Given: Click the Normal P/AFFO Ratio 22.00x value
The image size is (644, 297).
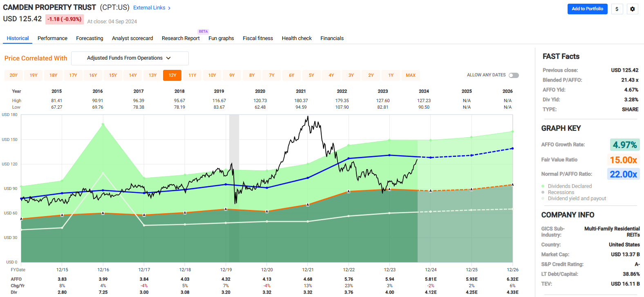Looking at the screenshot, I should tap(624, 174).
